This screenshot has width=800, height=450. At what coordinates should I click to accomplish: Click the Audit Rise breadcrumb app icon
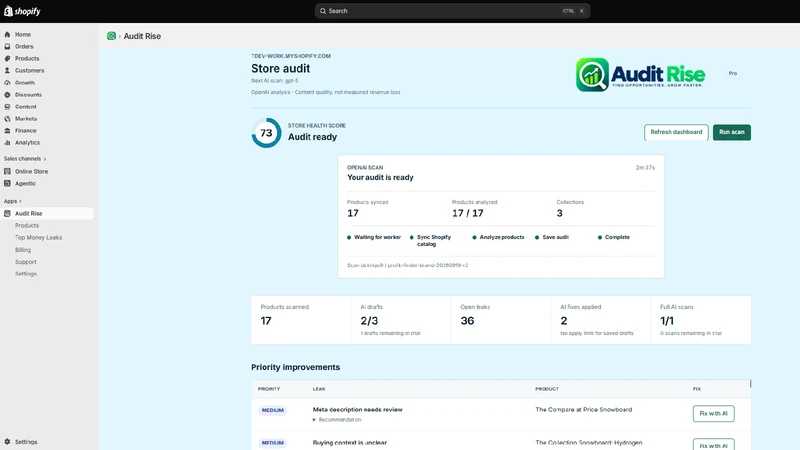point(111,36)
